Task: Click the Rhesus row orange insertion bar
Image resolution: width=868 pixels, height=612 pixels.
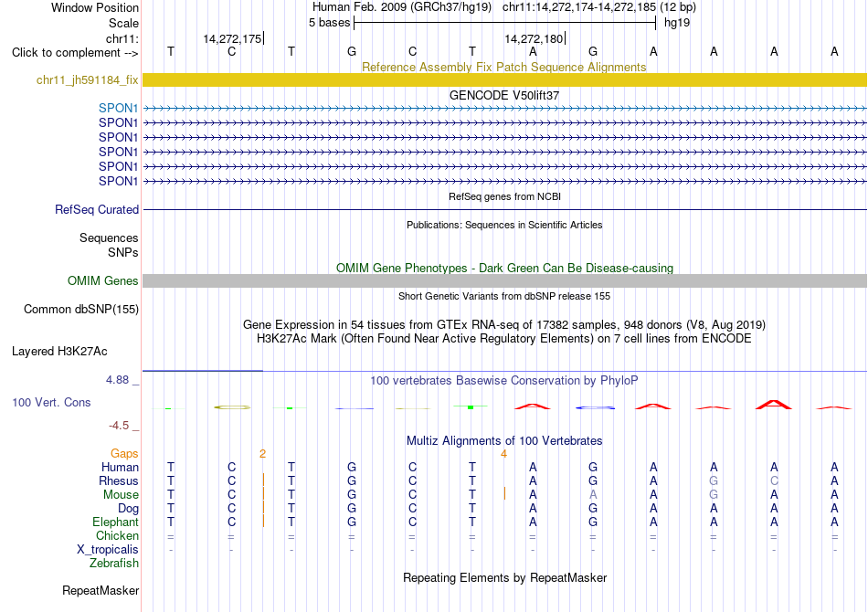Action: [263, 480]
